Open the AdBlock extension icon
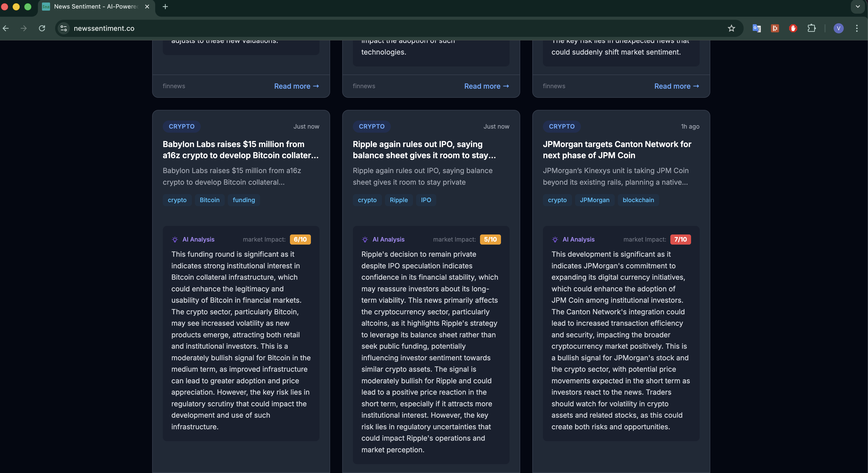The image size is (868, 473). pos(793,28)
